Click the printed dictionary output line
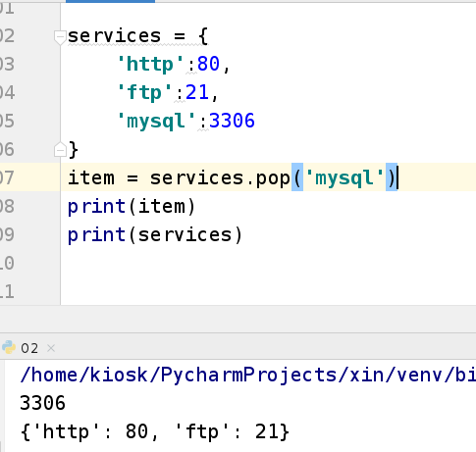Viewport: 476px width, 452px height. pyautogui.click(x=155, y=431)
